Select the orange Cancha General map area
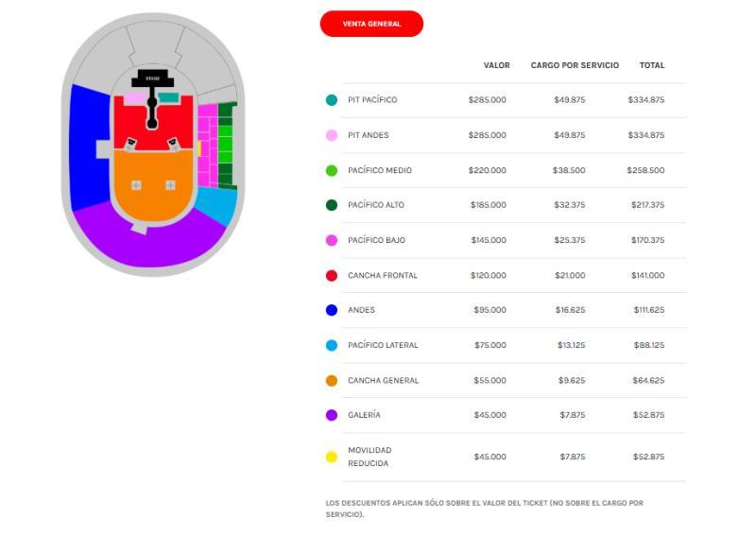The width and height of the screenshot is (756, 535). coord(152,194)
